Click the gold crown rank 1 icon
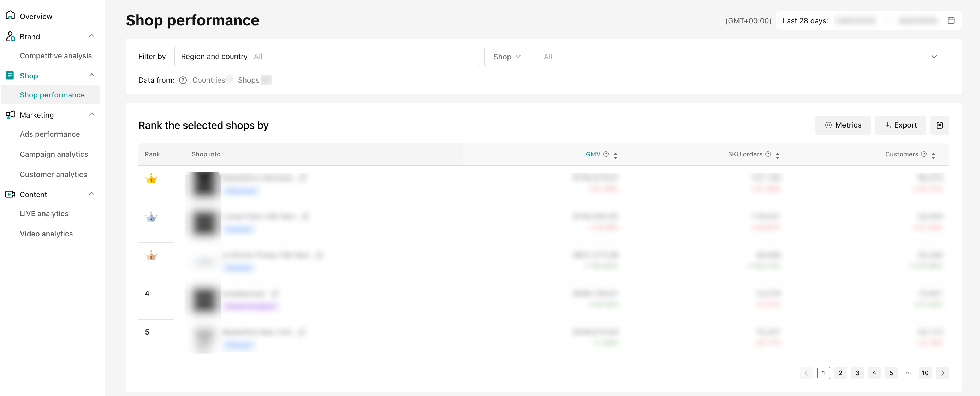The width and height of the screenshot is (980, 396). point(151,179)
